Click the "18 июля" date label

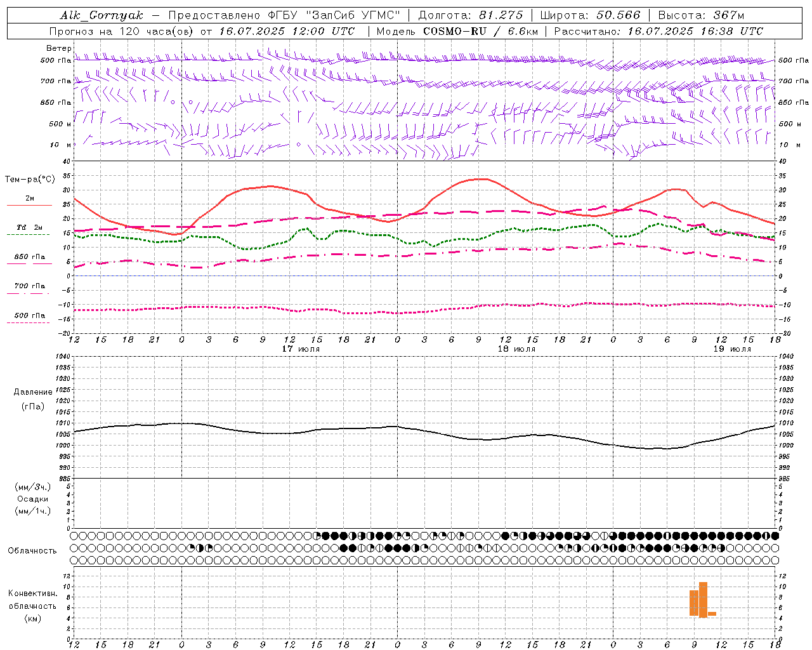pyautogui.click(x=516, y=348)
